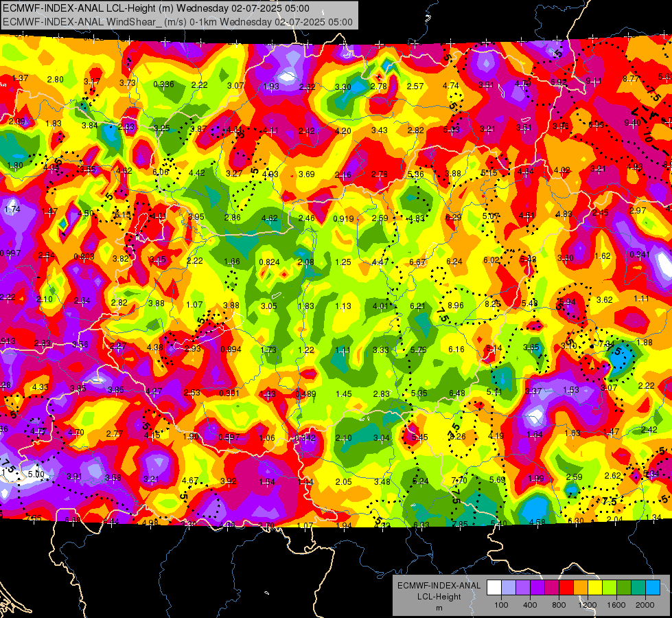Click the wind shear value 0.894
672x618 pixels.
pos(231,350)
